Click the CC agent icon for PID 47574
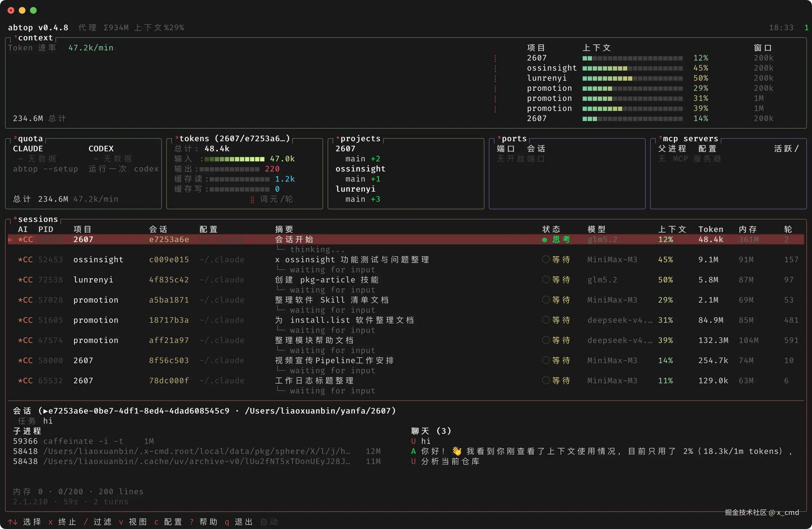 click(x=25, y=340)
